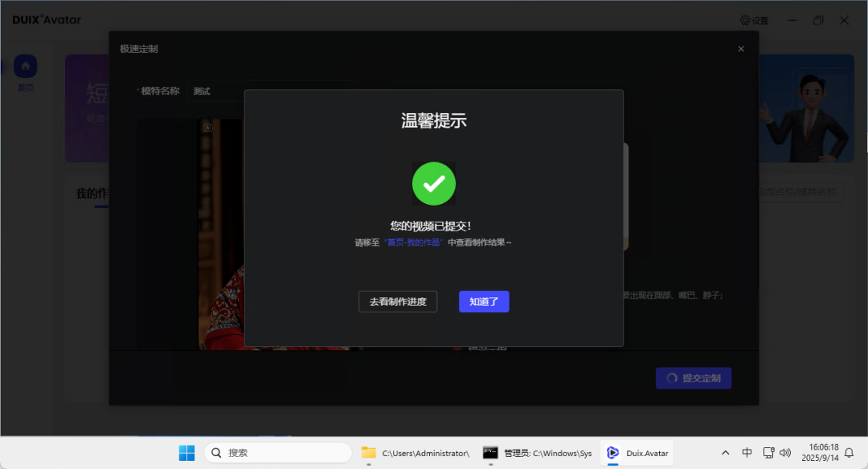Click the 提交定制 submit button
This screenshot has height=469, width=868.
(x=694, y=378)
